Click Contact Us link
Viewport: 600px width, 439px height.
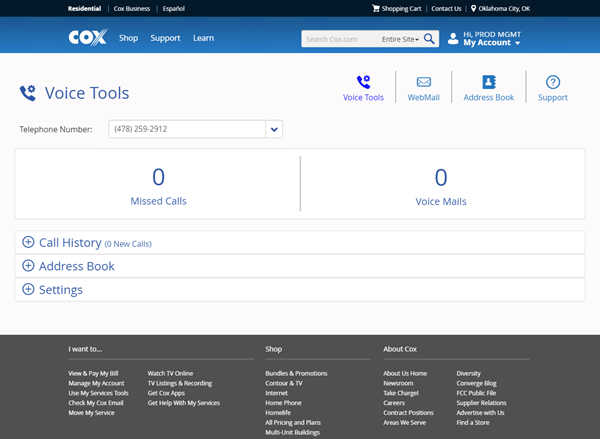pyautogui.click(x=446, y=8)
